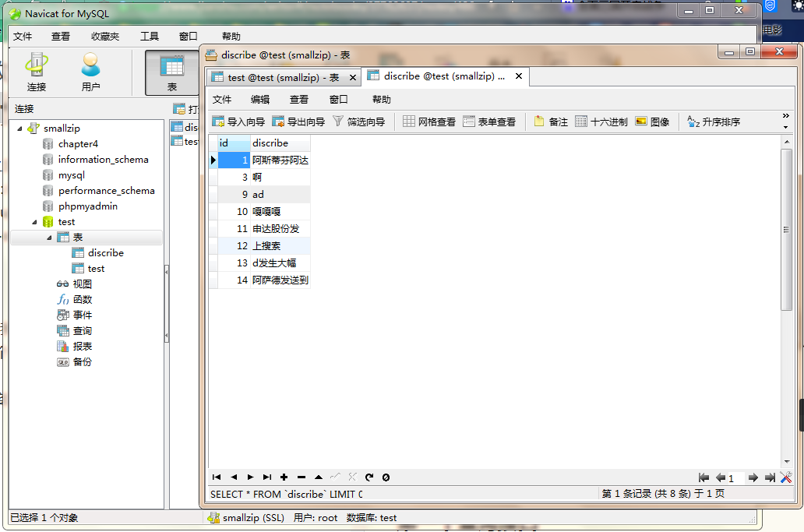Go to next record button
The image size is (804, 532).
click(x=250, y=477)
